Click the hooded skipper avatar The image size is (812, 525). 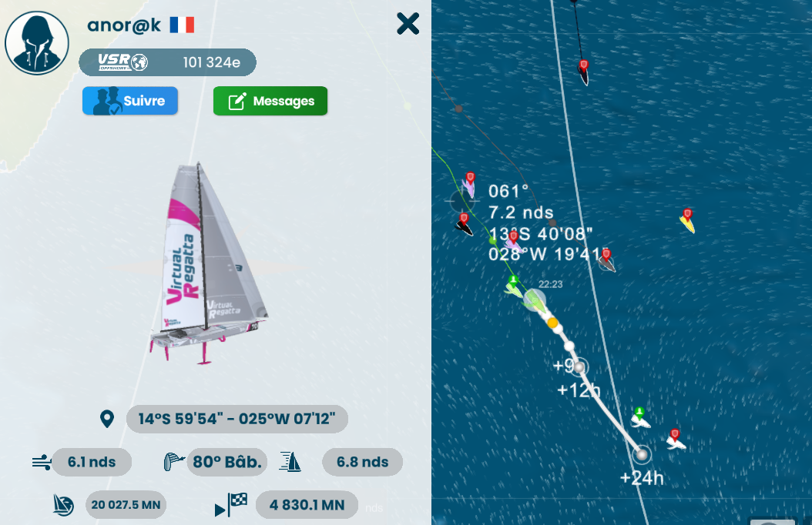[37, 43]
